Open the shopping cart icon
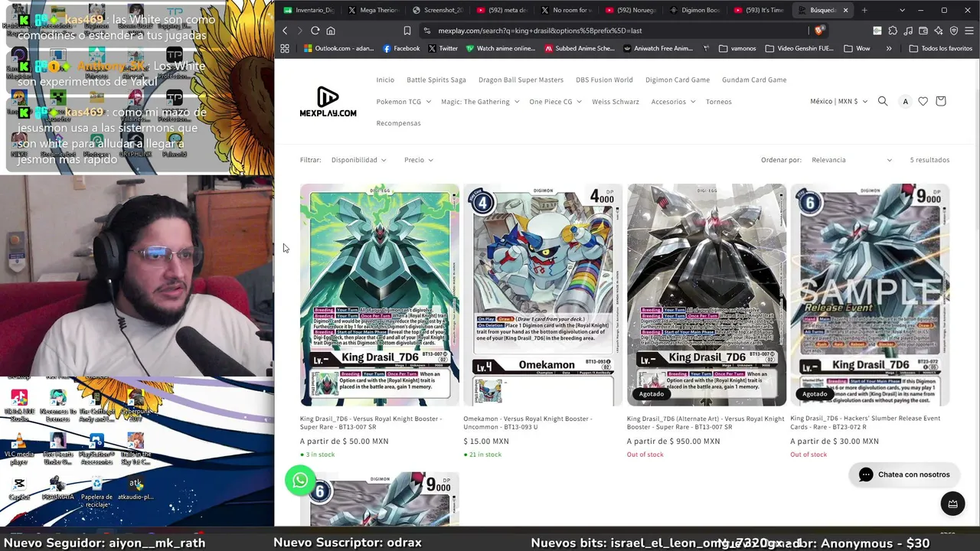Screen dimensions: 980x551 [x=941, y=101]
